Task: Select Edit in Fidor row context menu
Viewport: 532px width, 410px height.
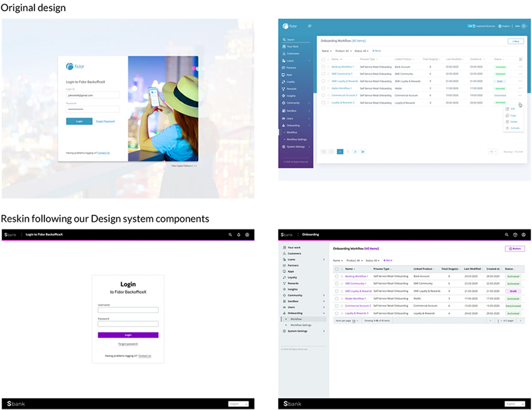Action: (x=510, y=109)
